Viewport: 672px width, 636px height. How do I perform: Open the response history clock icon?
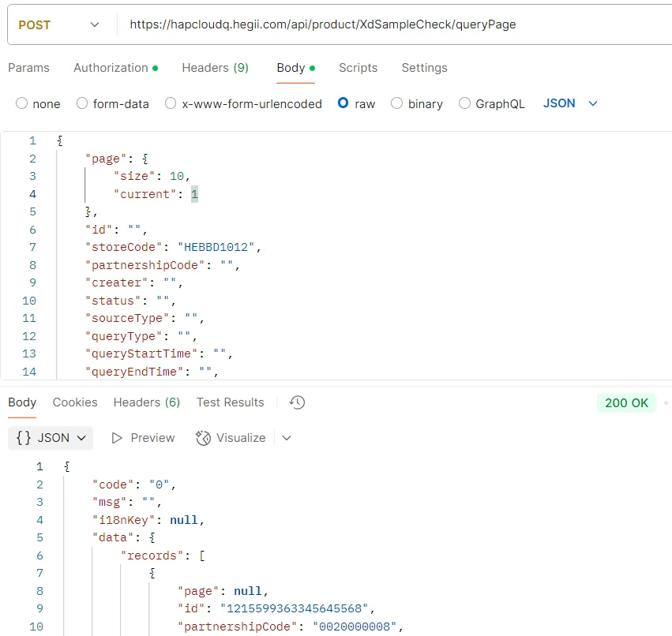point(297,402)
